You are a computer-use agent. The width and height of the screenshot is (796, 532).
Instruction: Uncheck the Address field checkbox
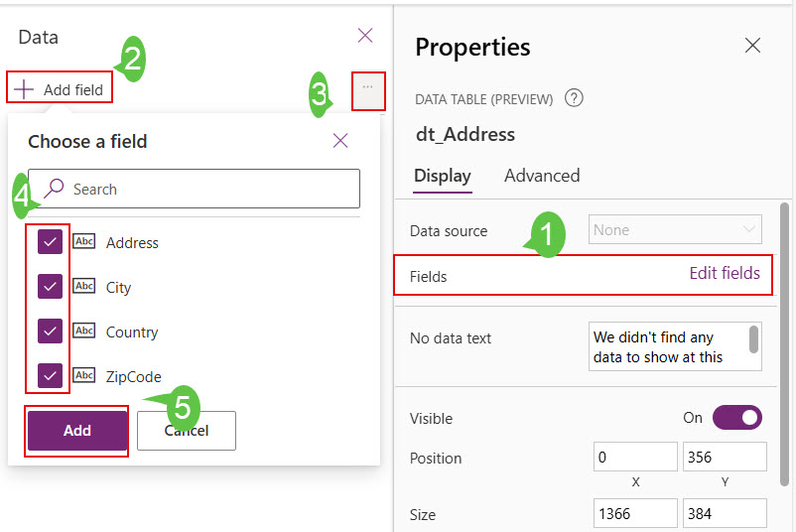pos(50,241)
